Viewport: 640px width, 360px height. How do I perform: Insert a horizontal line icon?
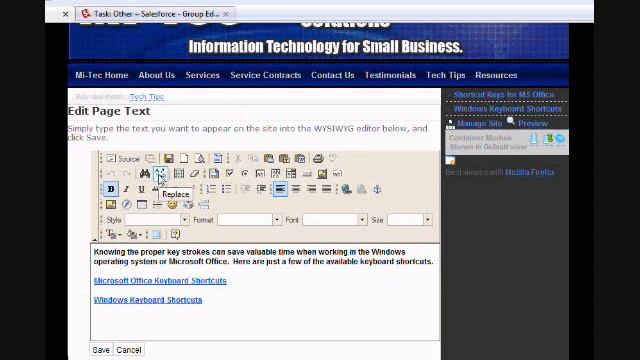tap(157, 204)
